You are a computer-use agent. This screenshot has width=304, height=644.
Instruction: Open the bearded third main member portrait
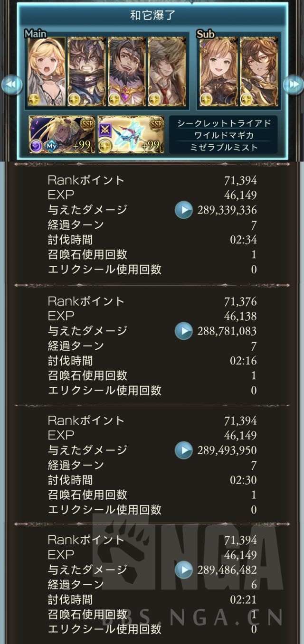(x=126, y=71)
